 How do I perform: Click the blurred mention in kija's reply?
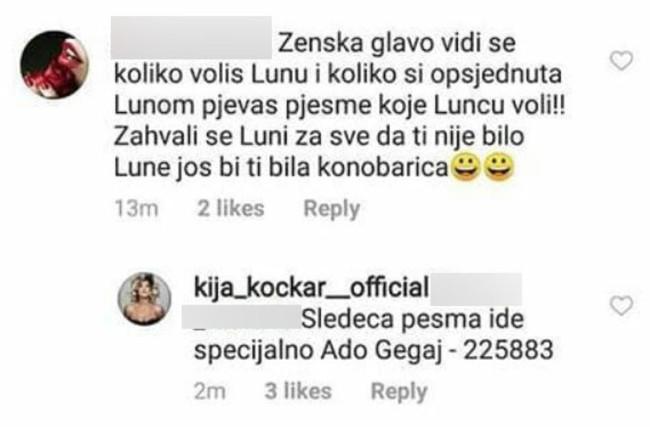(x=242, y=317)
